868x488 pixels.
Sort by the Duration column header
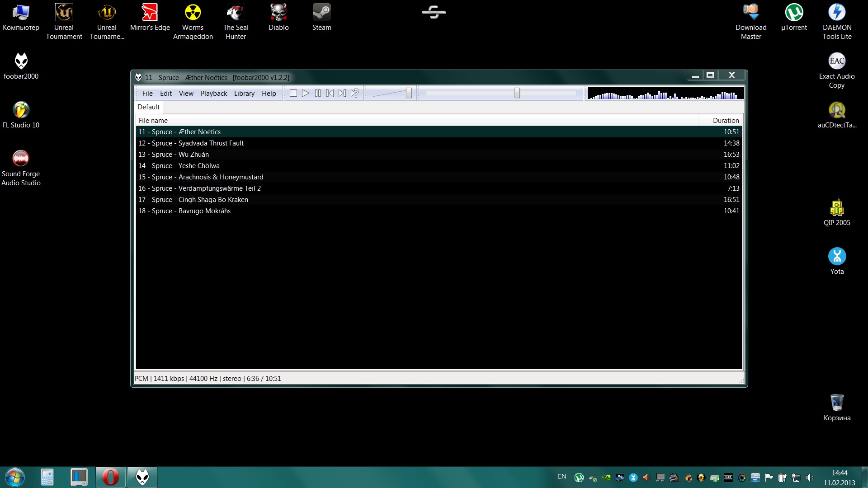pos(721,120)
